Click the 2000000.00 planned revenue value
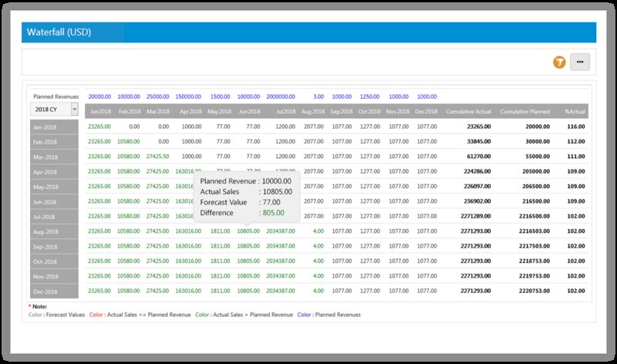The width and height of the screenshot is (617, 364). click(280, 96)
